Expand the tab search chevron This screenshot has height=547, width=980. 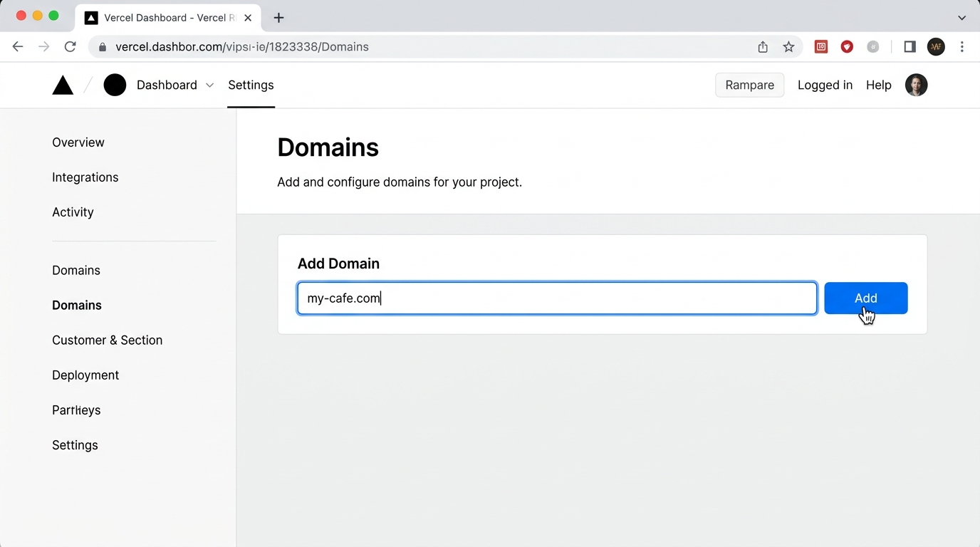(961, 18)
